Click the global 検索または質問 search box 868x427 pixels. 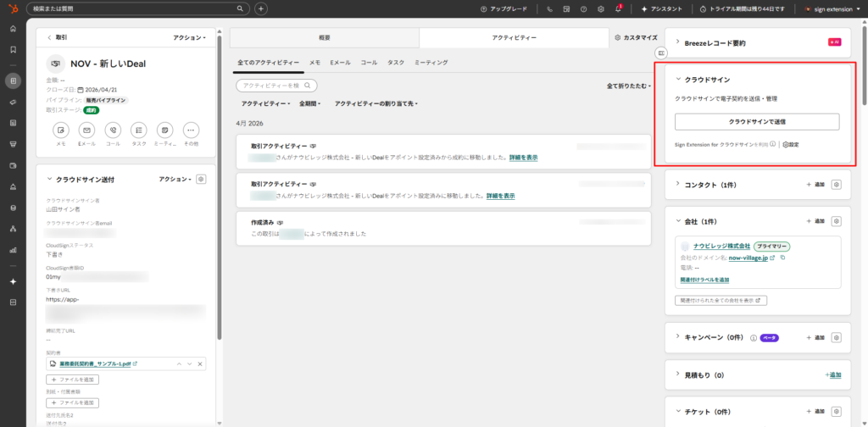(x=138, y=8)
